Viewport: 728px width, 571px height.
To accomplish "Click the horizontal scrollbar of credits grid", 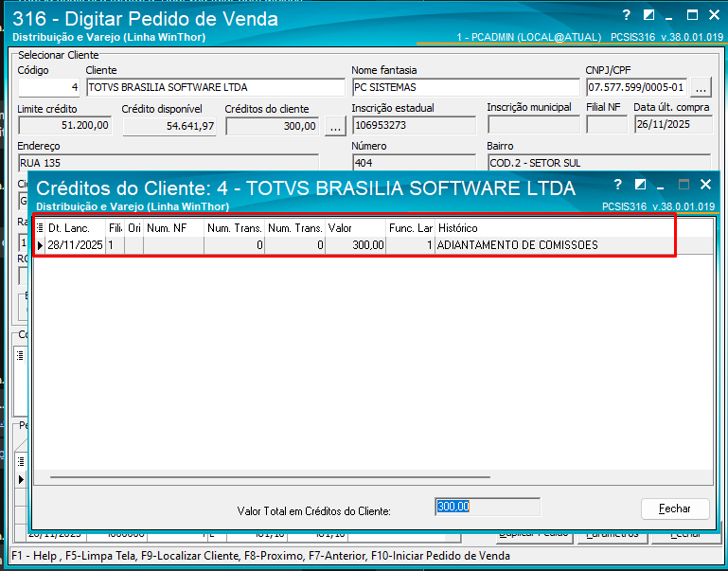I will coord(270,476).
